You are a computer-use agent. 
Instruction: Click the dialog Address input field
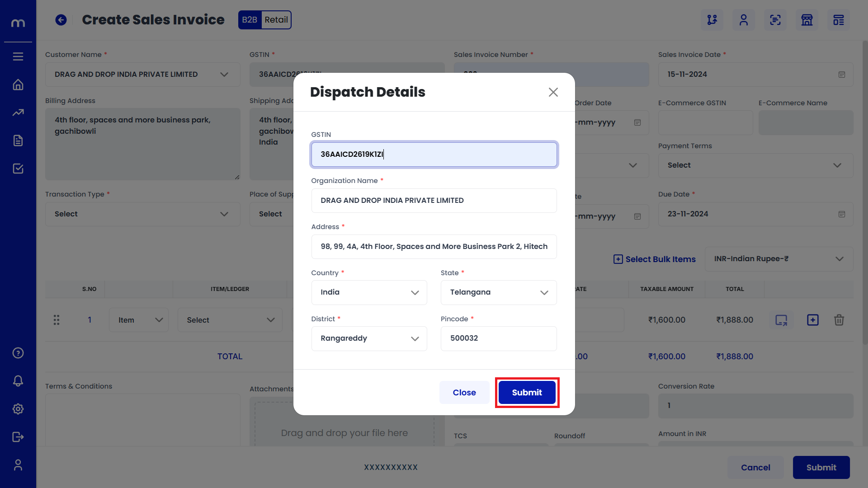click(434, 247)
